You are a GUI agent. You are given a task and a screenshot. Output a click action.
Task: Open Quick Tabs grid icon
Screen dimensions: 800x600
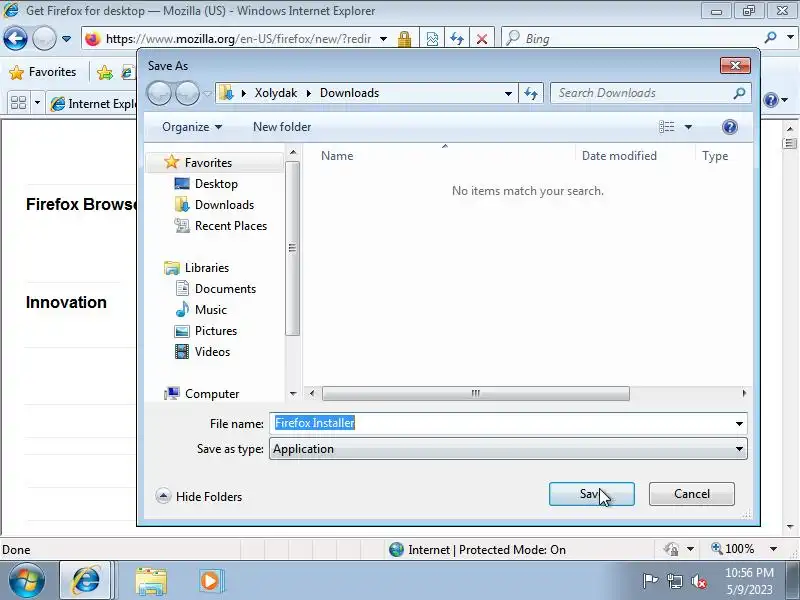[x=18, y=103]
